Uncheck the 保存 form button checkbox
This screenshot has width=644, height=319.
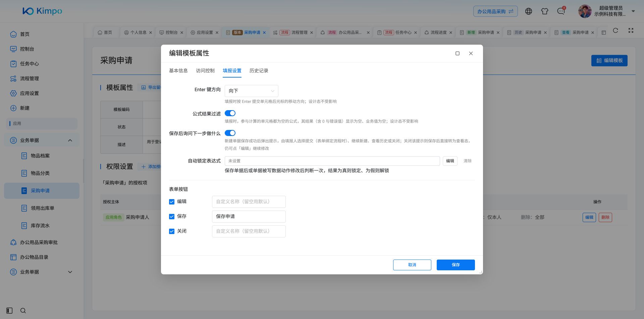[x=172, y=217]
